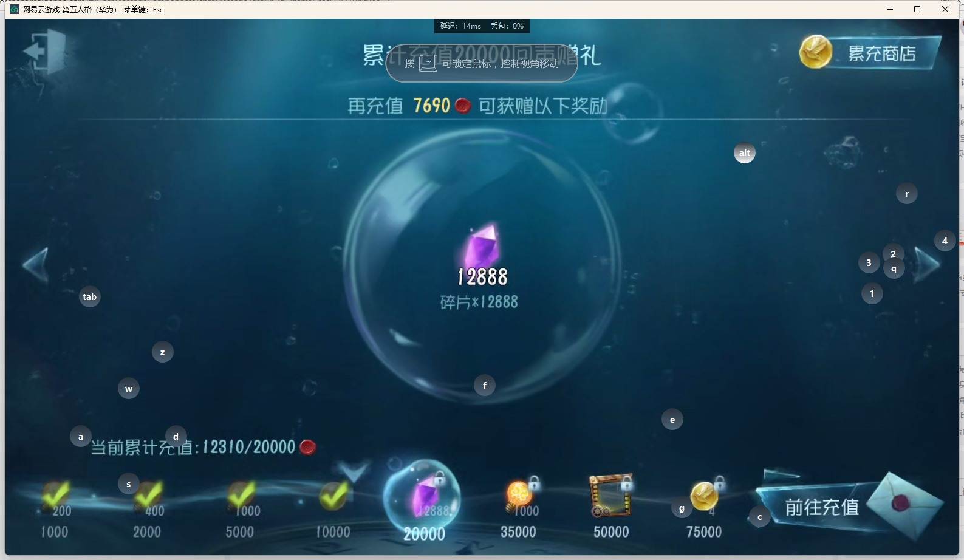
Task: Click the exit door icon to leave
Action: 45,51
